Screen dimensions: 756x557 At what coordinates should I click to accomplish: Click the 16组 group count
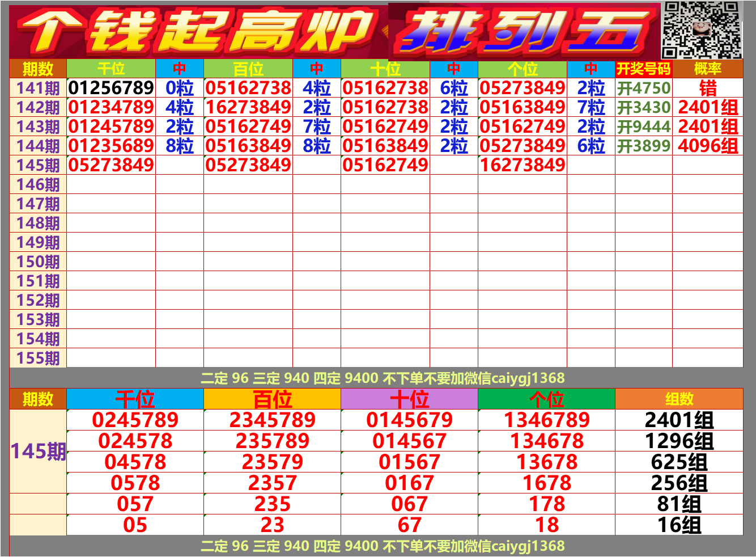pos(679,525)
